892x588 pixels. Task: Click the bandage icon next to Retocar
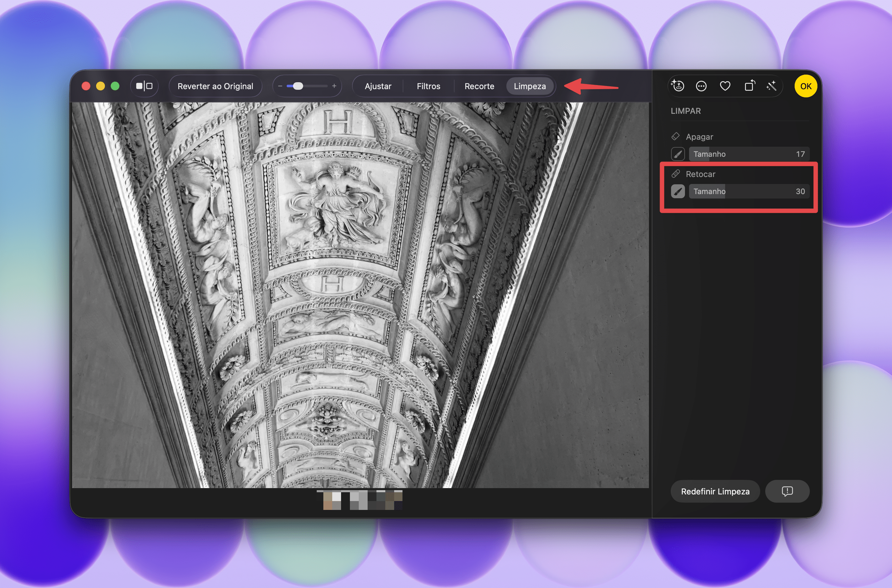click(x=676, y=174)
